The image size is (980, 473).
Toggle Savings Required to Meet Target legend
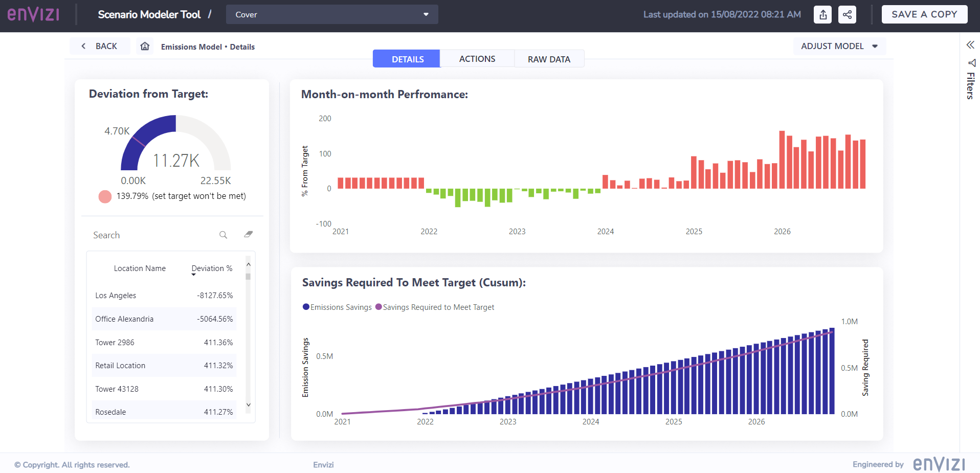pyautogui.click(x=435, y=307)
